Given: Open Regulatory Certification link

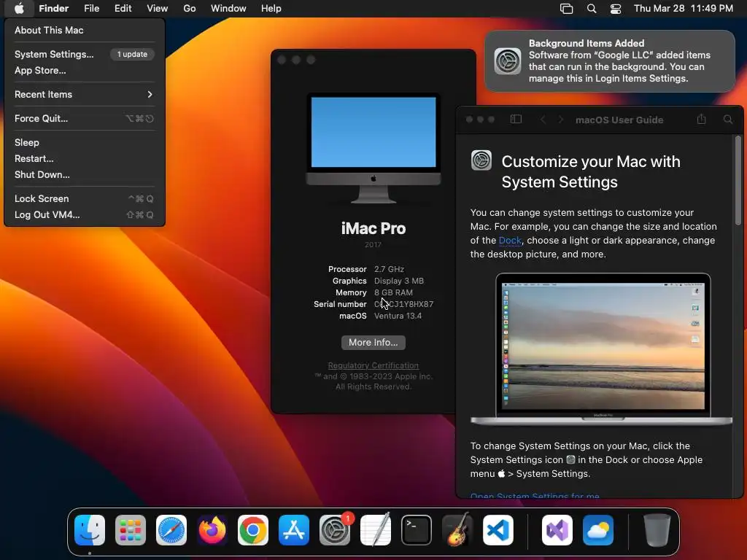Looking at the screenshot, I should pyautogui.click(x=373, y=365).
